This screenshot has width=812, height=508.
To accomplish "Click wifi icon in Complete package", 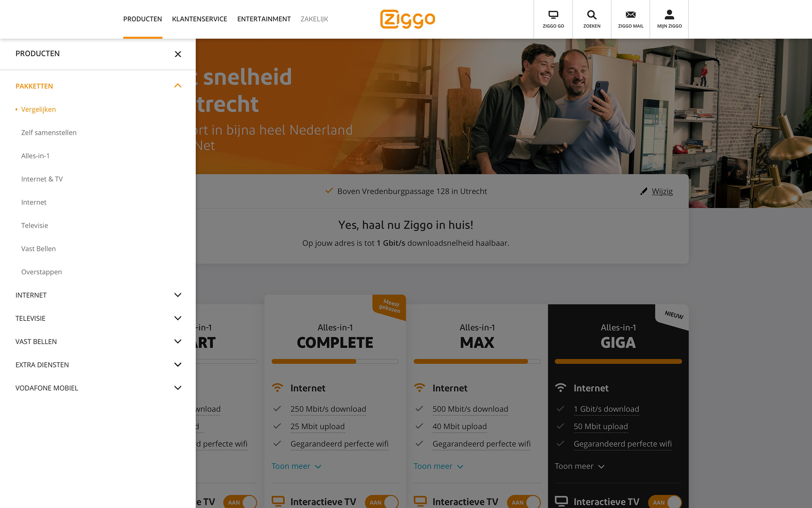I will click(277, 388).
